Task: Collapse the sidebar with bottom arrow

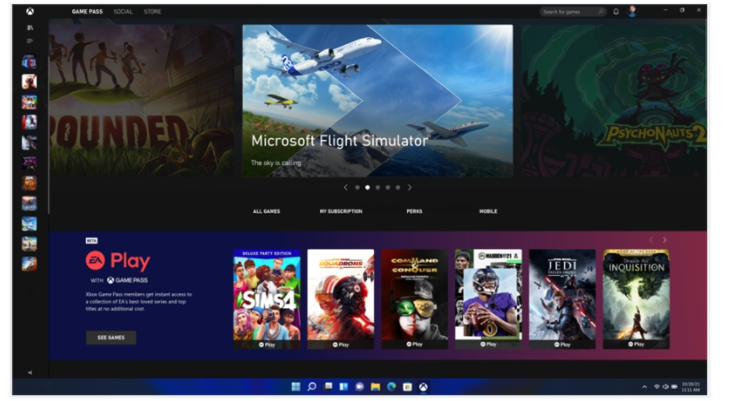Action: pyautogui.click(x=30, y=372)
